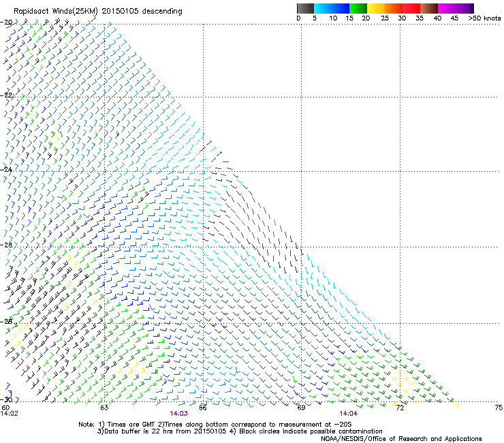504x443 pixels.
Task: Click the purple time stamp 14:04
Action: coord(349,414)
